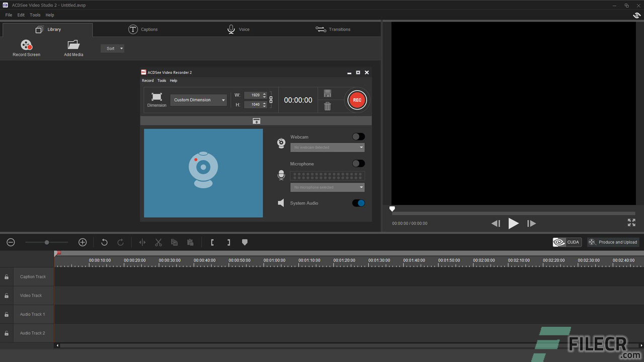Click the microphone icon in recorder
644x362 pixels.
(x=281, y=175)
